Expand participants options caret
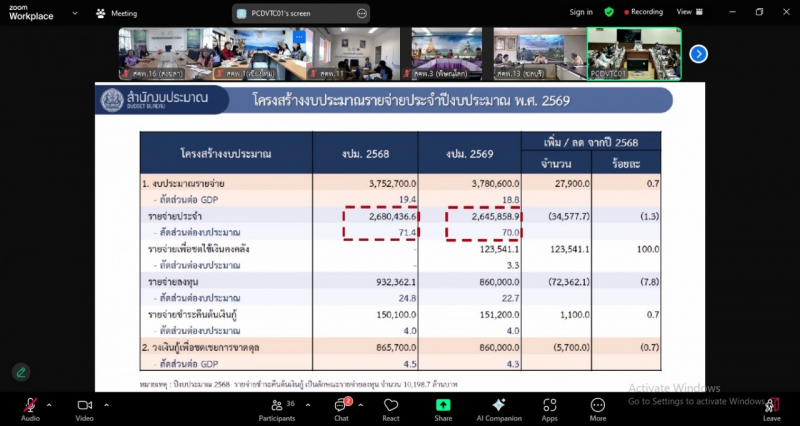 point(308,405)
